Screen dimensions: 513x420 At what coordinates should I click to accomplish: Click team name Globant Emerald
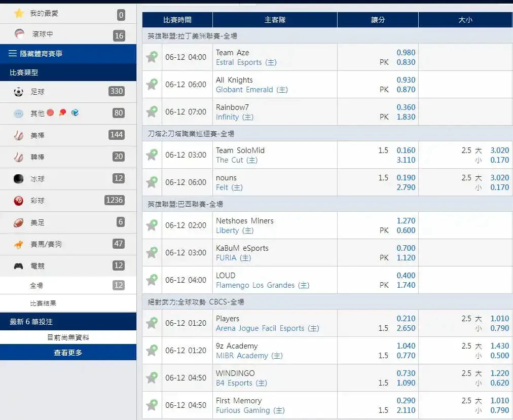point(244,90)
